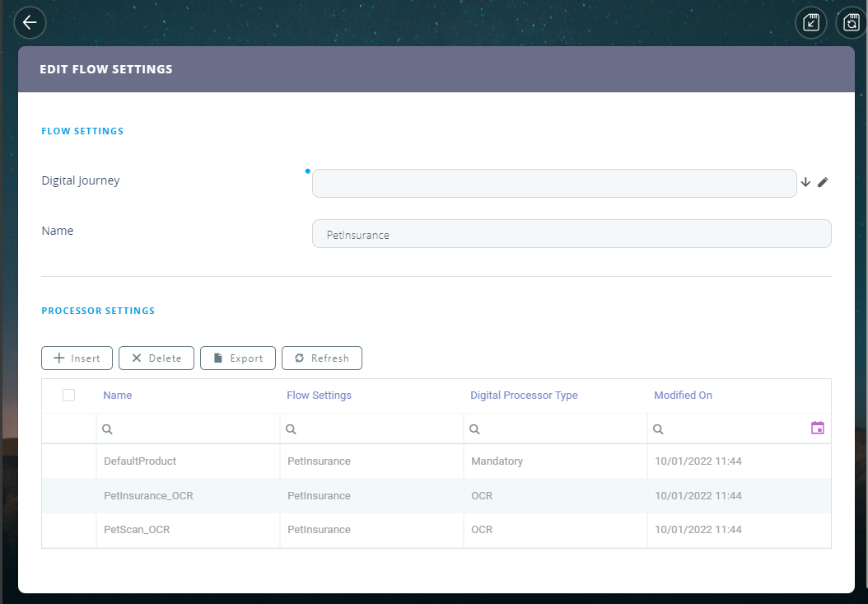868x604 pixels.
Task: Click search icon in Digital Processor Type filter
Action: point(474,429)
